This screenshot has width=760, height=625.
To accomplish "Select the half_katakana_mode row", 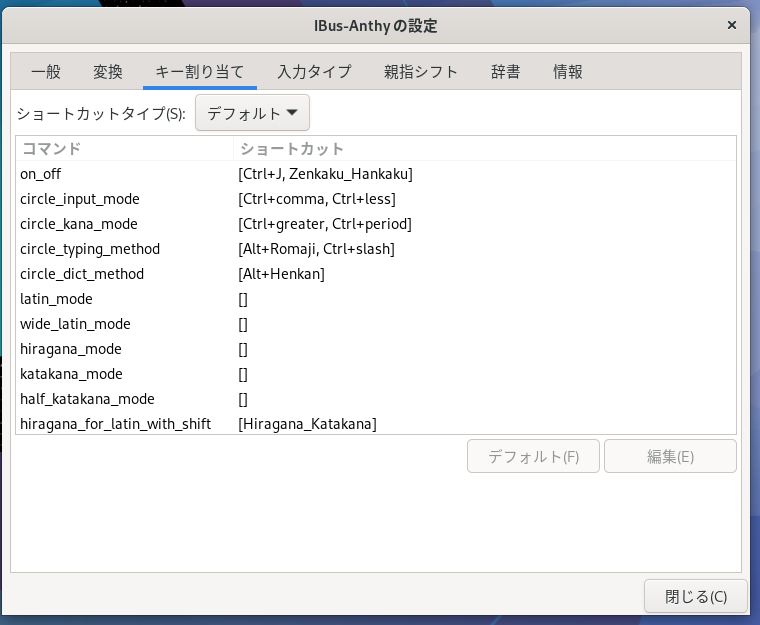I will coord(376,399).
